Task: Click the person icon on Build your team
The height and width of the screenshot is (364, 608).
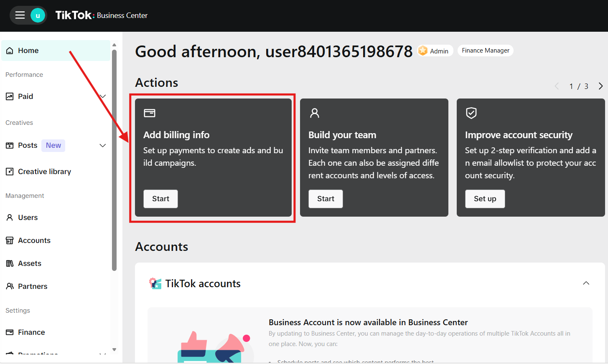Action: (315, 113)
